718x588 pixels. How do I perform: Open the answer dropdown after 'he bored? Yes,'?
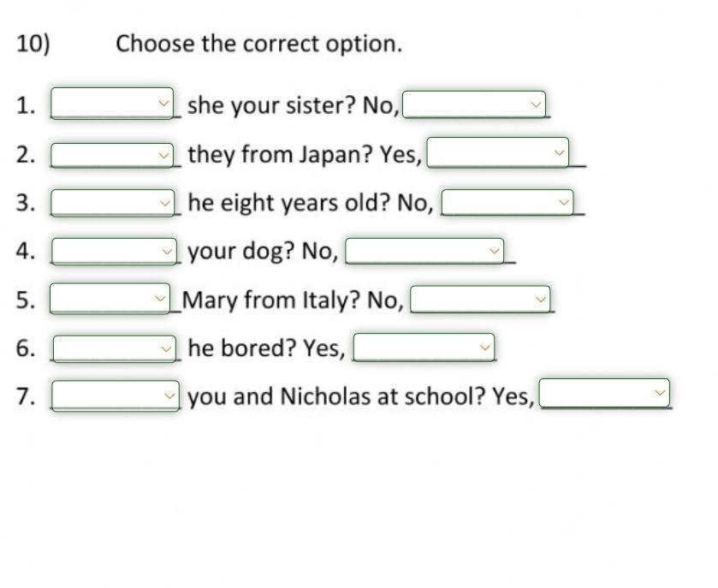(x=424, y=347)
